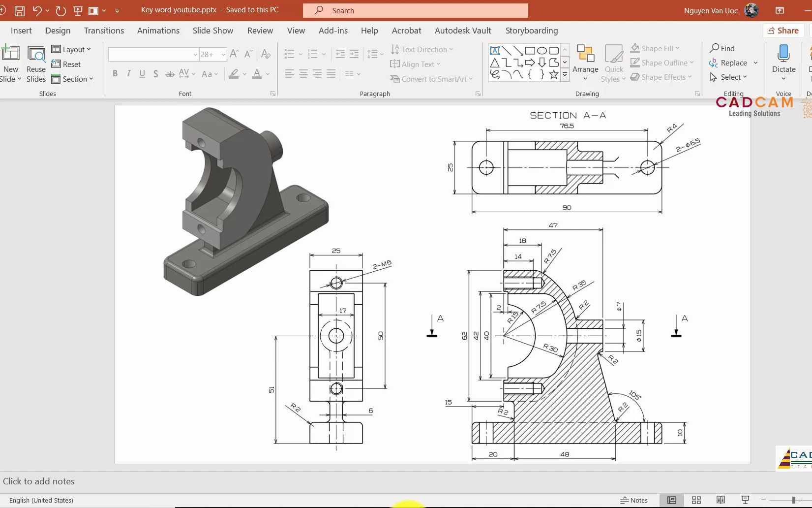Select the Find icon
The height and width of the screenshot is (508, 812).
point(722,48)
